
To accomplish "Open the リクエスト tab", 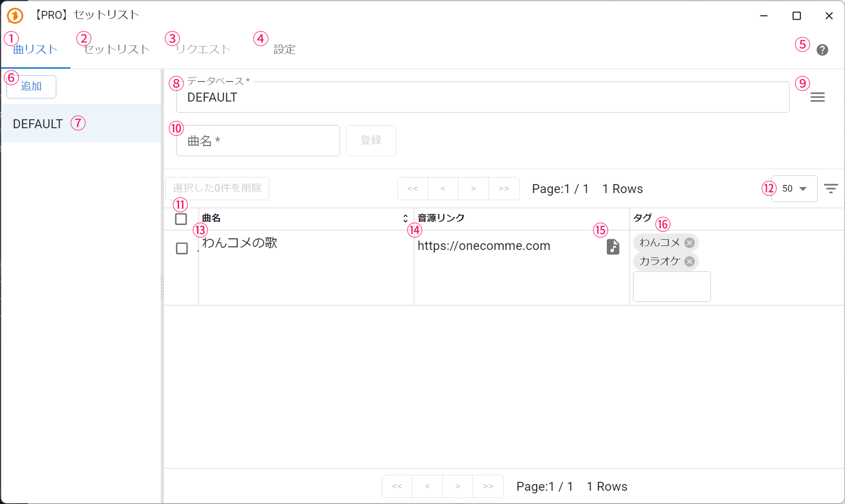I will [x=203, y=49].
